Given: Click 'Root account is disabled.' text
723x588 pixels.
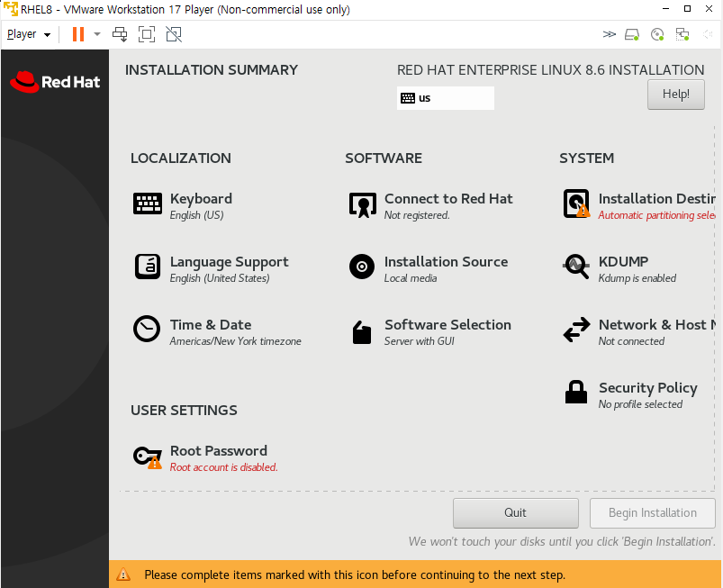Looking at the screenshot, I should tap(223, 467).
